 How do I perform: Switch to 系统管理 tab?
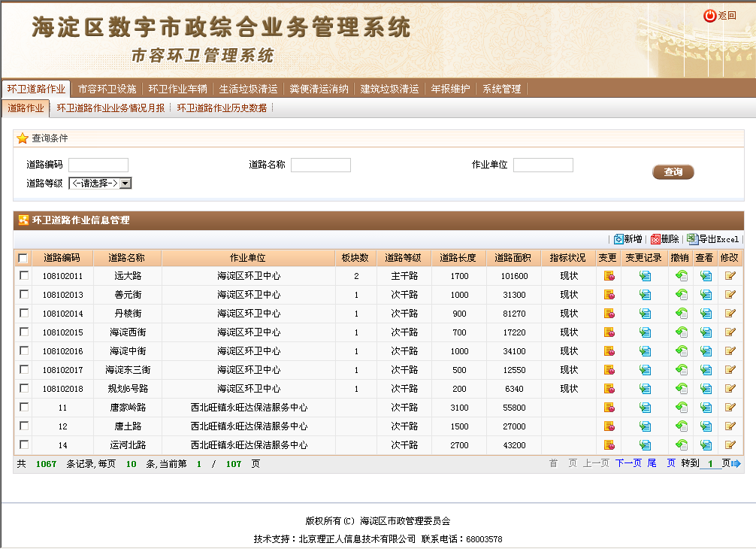point(502,89)
